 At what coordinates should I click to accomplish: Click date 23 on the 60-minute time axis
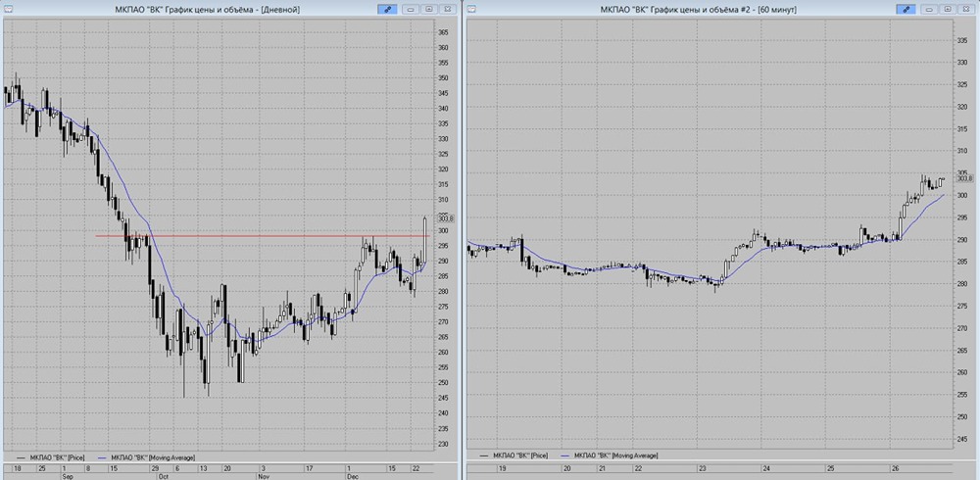coord(702,468)
